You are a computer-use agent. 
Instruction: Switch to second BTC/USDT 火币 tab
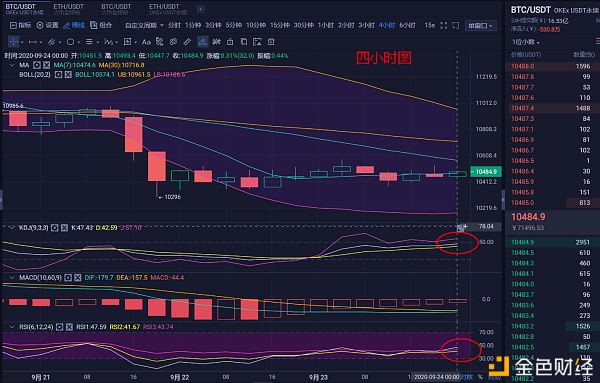(x=116, y=9)
